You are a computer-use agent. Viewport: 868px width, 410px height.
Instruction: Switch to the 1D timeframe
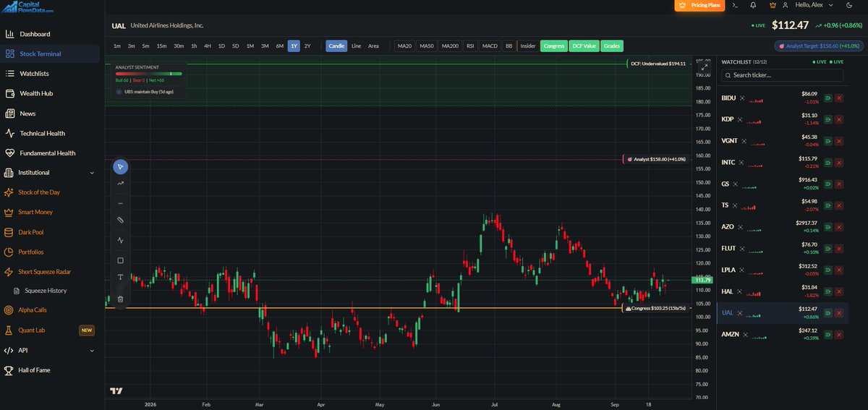(221, 46)
